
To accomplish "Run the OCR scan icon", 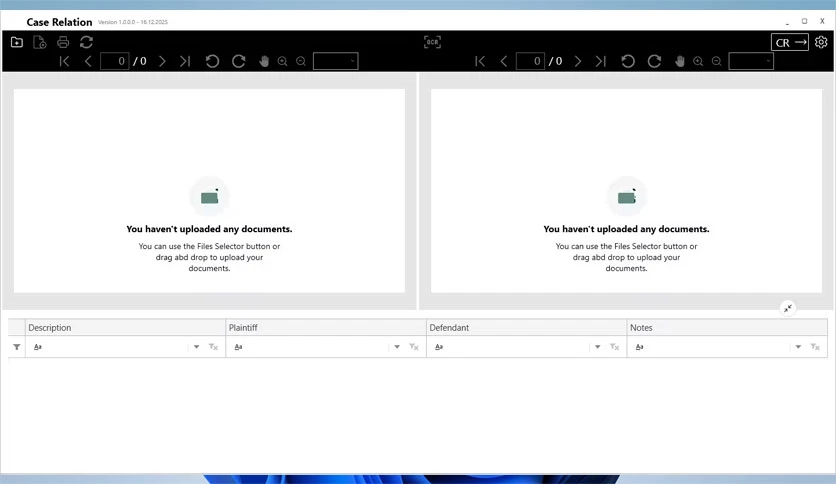I will click(432, 42).
